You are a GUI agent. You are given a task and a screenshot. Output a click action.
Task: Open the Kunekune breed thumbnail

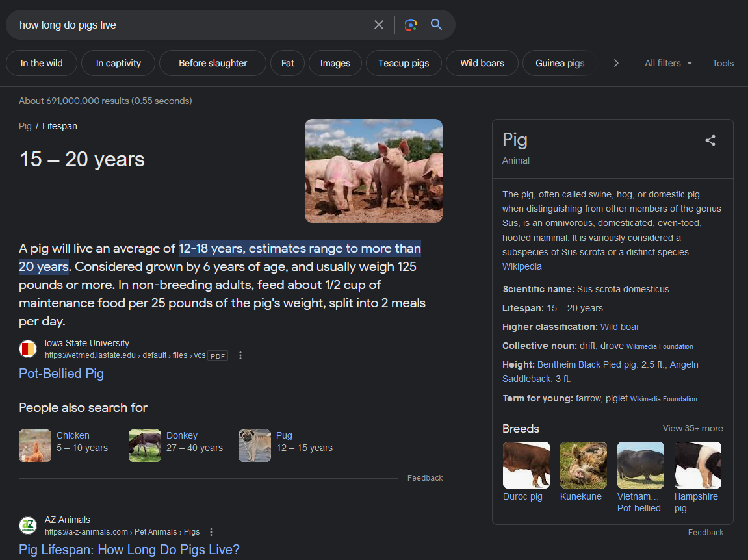tap(583, 465)
